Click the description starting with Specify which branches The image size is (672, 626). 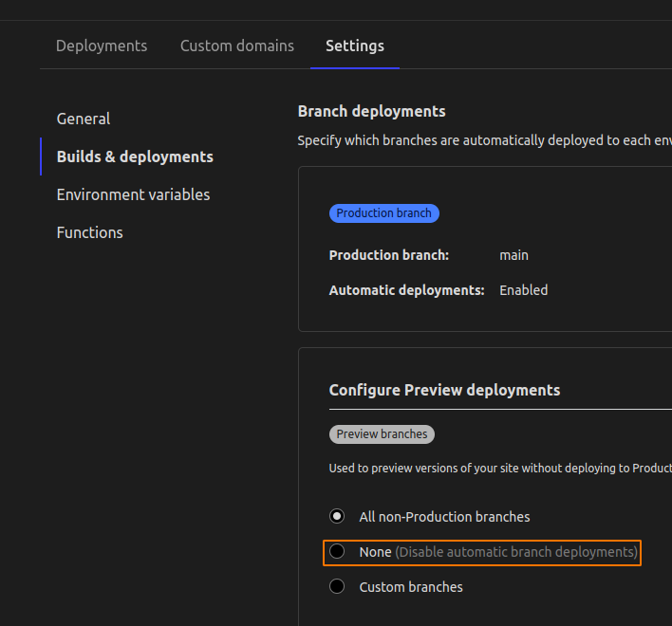pyautogui.click(x=484, y=140)
